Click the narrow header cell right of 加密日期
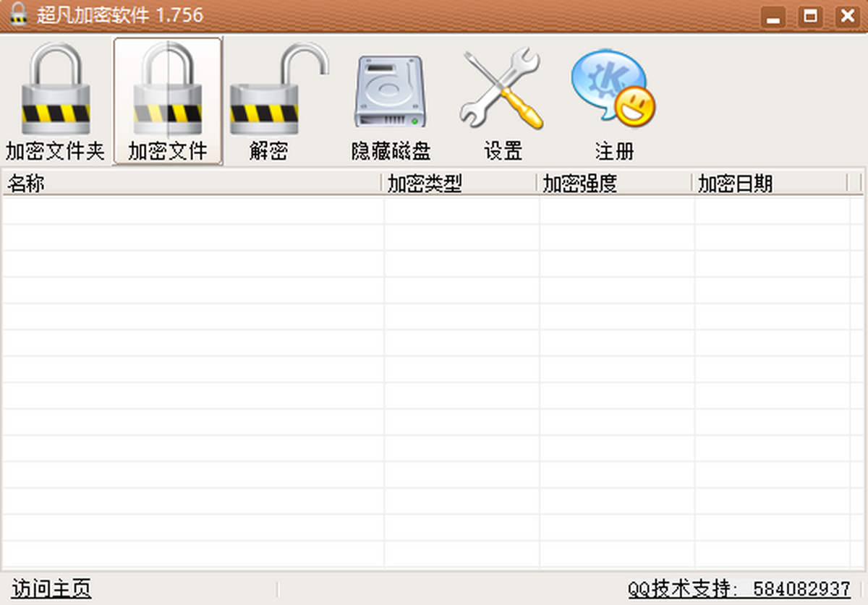Screen dimensions: 868x605 (856, 184)
